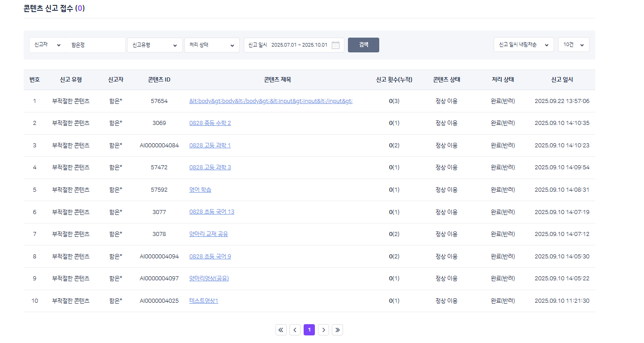This screenshot has height=343, width=644.
Task: Open the 영어 학습 content link
Action: click(x=200, y=190)
